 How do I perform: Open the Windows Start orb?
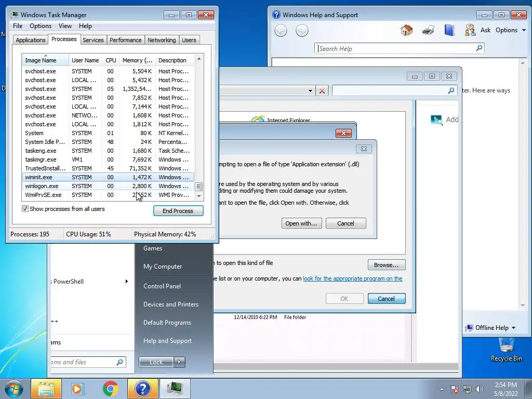pyautogui.click(x=14, y=389)
